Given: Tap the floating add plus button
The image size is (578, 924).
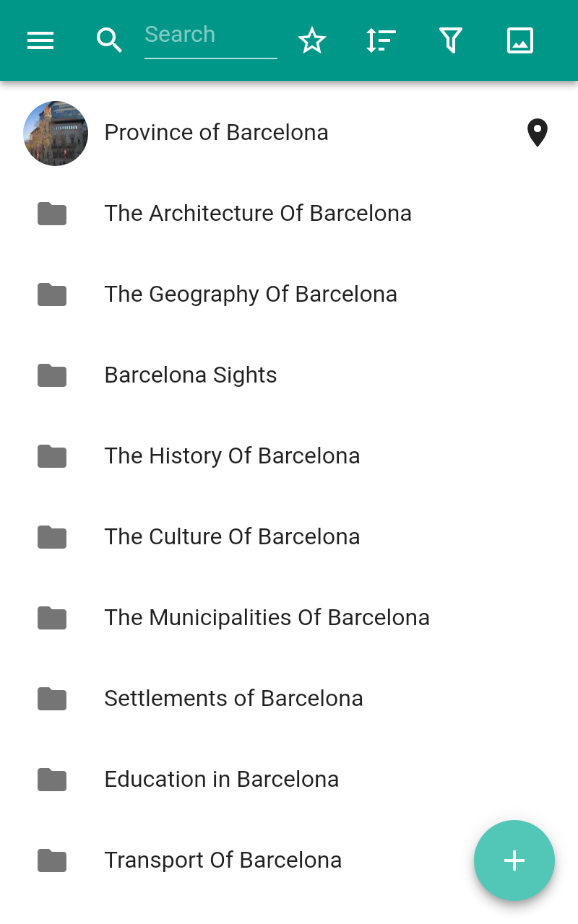Looking at the screenshot, I should coord(514,860).
